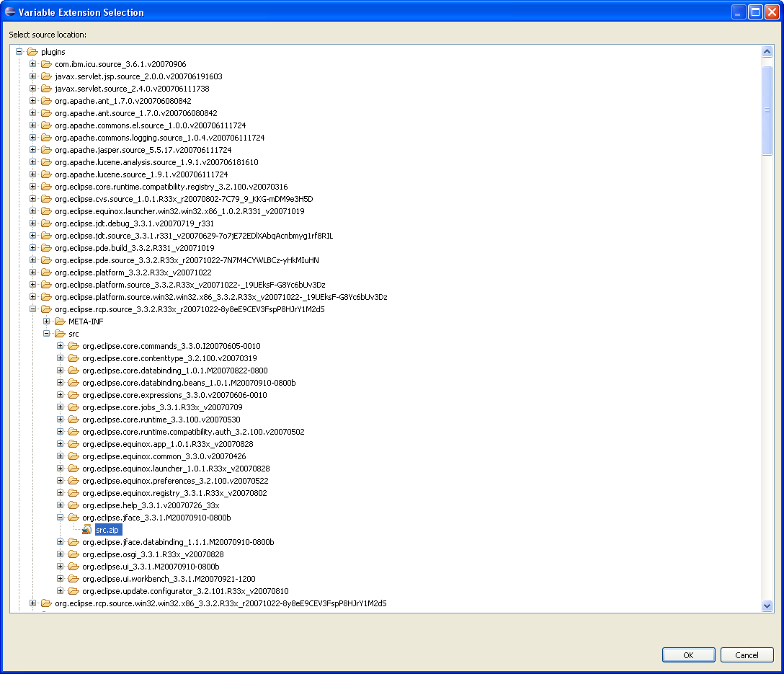Click the folder icon for javax.servlet.source_2.4.0
Image resolution: width=784 pixels, height=674 pixels.
[x=47, y=89]
